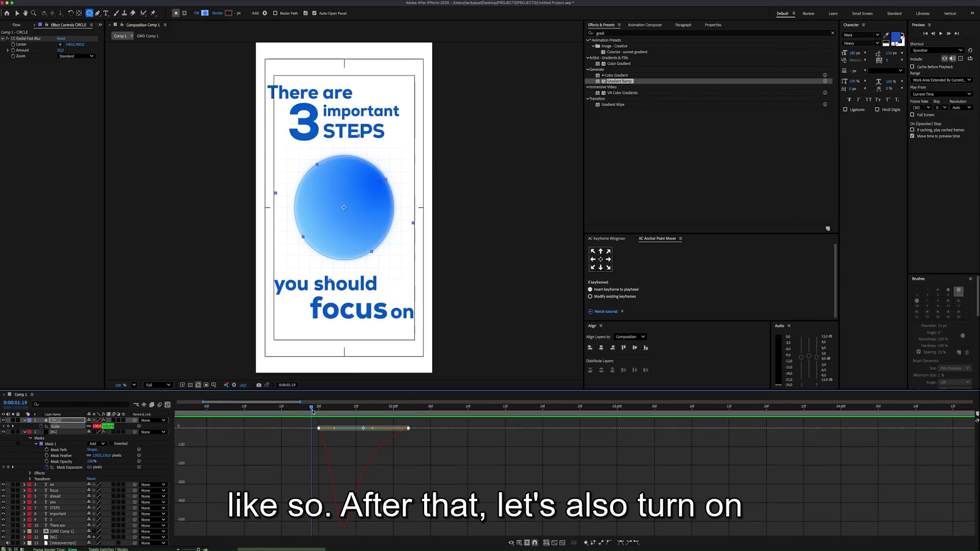Select Modify existing keyframes radio option
The height and width of the screenshot is (551, 980).
pos(590,296)
